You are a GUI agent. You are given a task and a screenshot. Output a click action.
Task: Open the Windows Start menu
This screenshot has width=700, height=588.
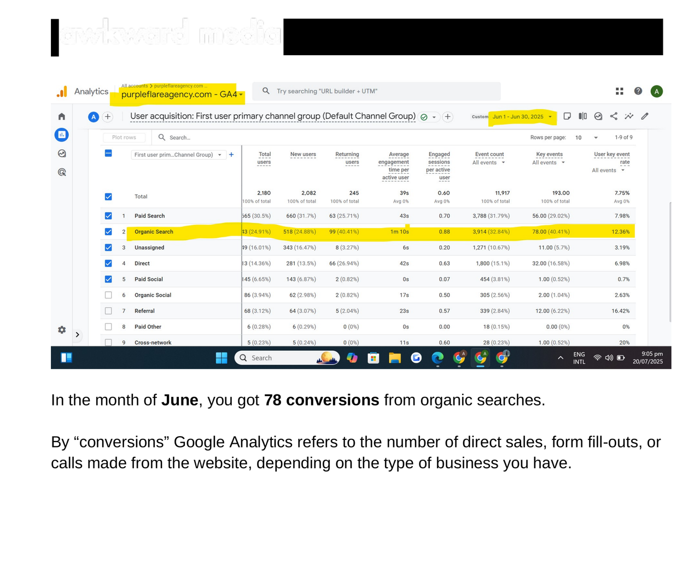[221, 358]
